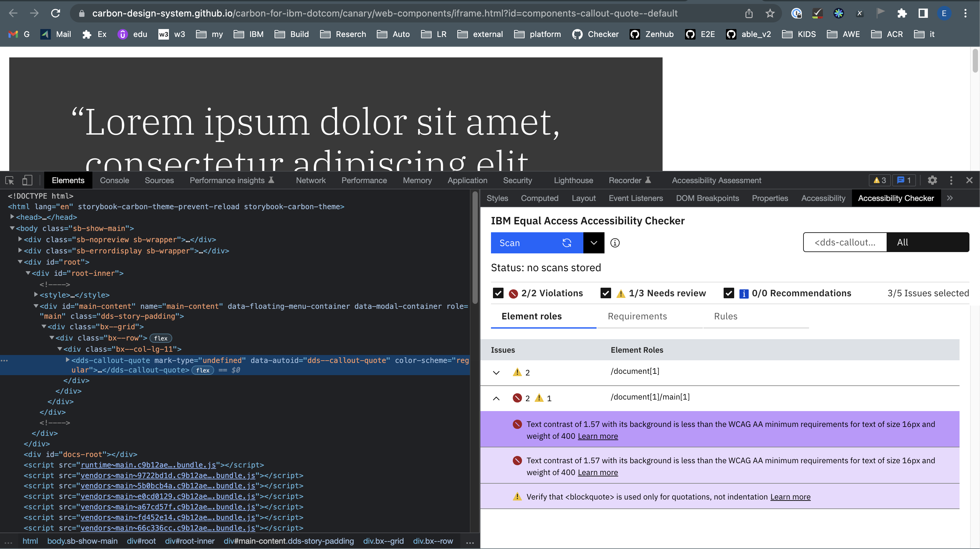
Task: Uncheck the 0/0 Recommendations checkbox
Action: [729, 293]
